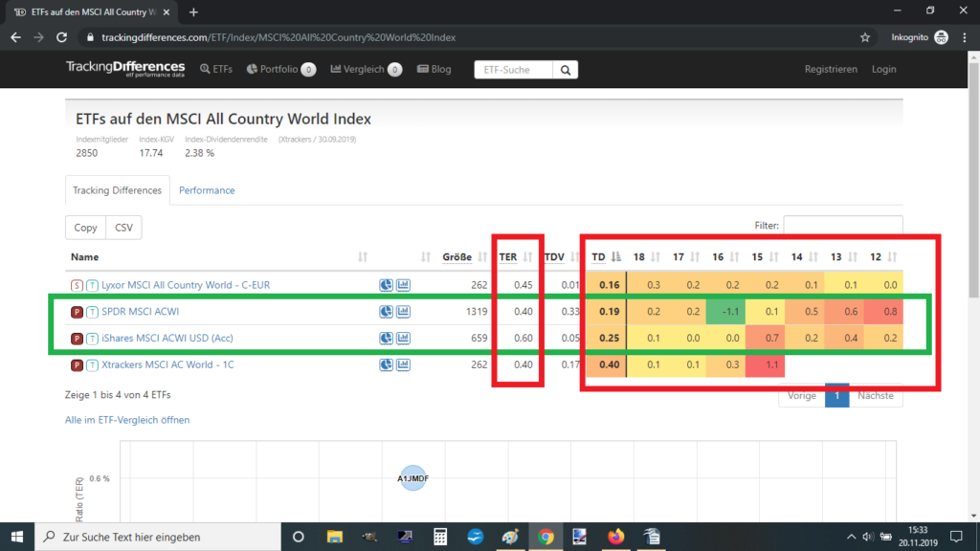Open the ETFs menu item
The image size is (980, 551).
(x=216, y=69)
